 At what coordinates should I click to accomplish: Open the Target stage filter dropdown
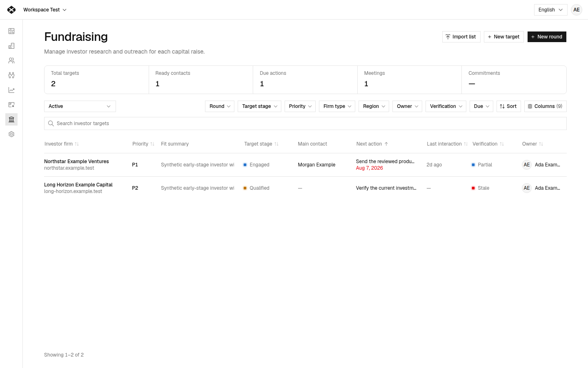click(x=259, y=106)
